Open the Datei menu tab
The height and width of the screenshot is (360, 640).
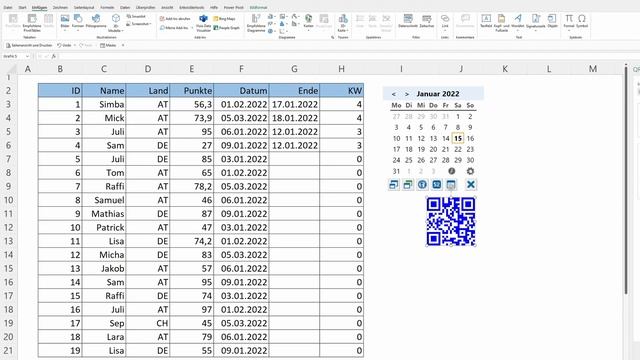pyautogui.click(x=8, y=7)
